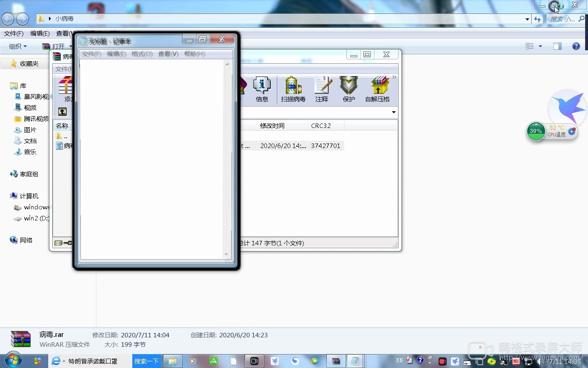The width and height of the screenshot is (588, 368).
Task: Open 视频 library in sidebar
Action: [26, 108]
